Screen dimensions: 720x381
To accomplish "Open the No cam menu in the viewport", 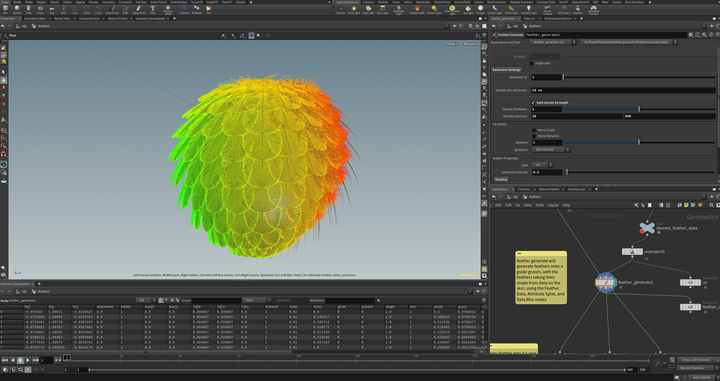I will pyautogui.click(x=470, y=44).
